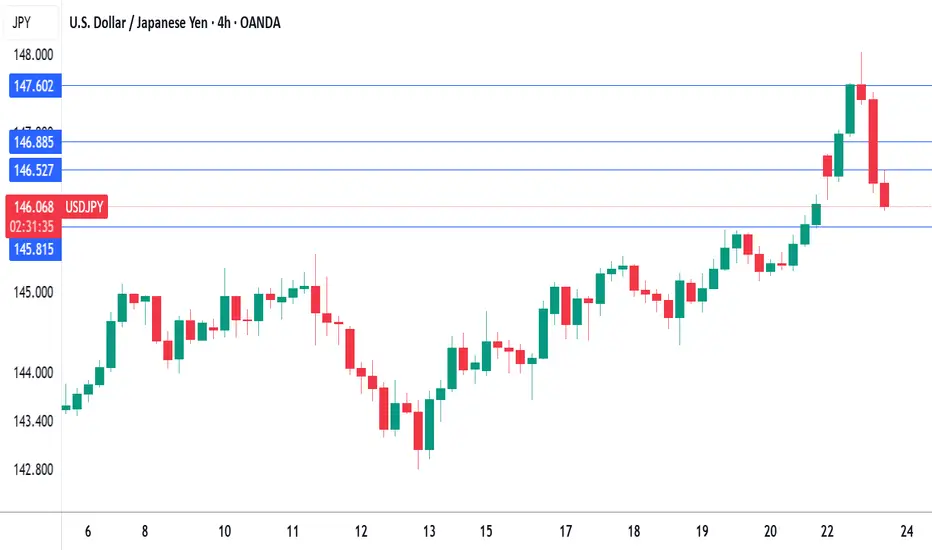Click the 148.000 price axis label
The width and height of the screenshot is (932, 550).
[33, 55]
